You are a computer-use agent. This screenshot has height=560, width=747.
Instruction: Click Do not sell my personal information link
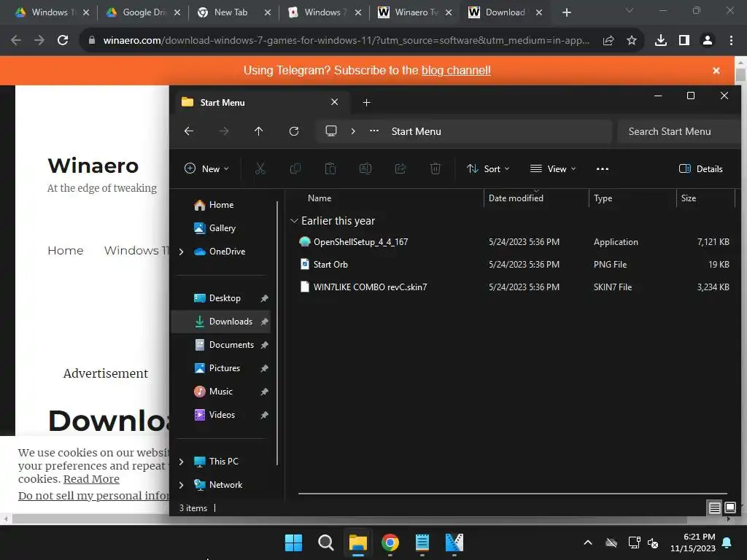click(93, 496)
